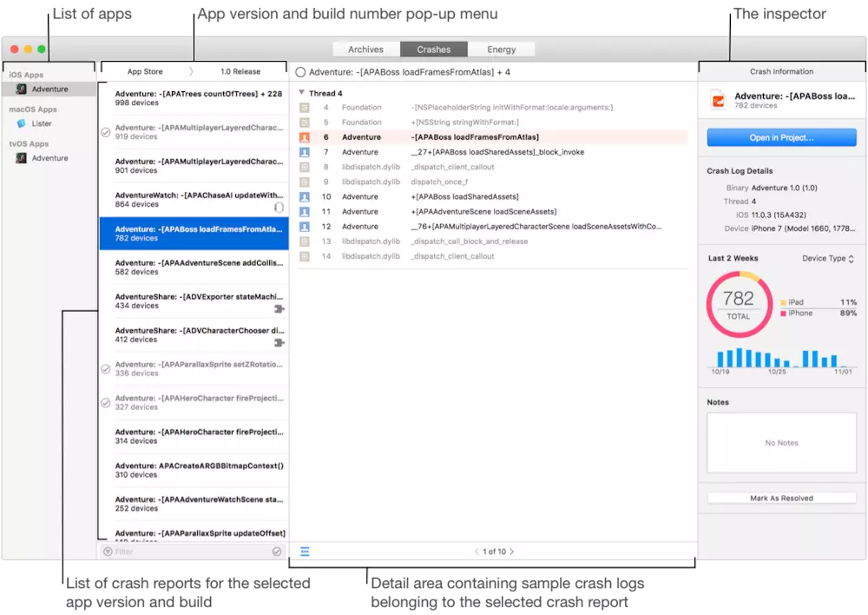This screenshot has height=615, width=868.
Task: Click the frame 8 libdispatch.dylib icon
Action: click(x=305, y=167)
